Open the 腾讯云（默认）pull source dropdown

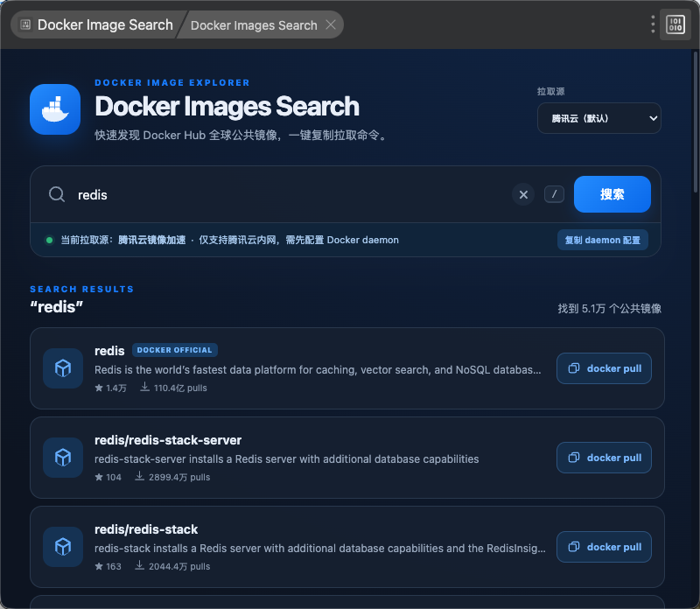(599, 118)
